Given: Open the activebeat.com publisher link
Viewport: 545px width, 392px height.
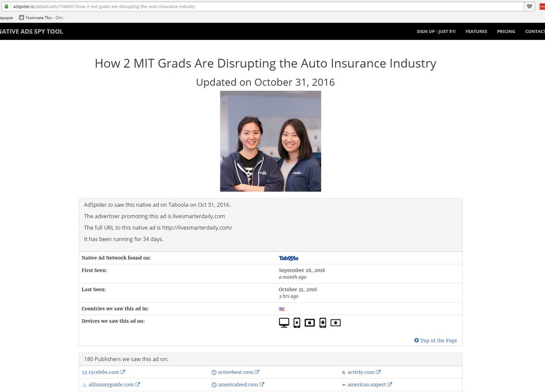Looking at the screenshot, I should point(235,372).
